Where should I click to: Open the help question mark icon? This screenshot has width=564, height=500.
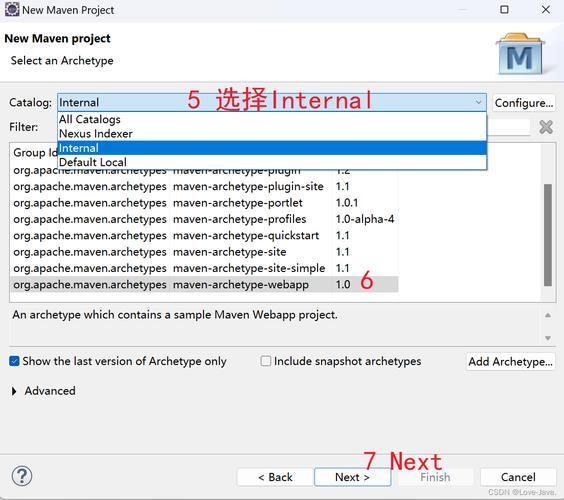[22, 476]
